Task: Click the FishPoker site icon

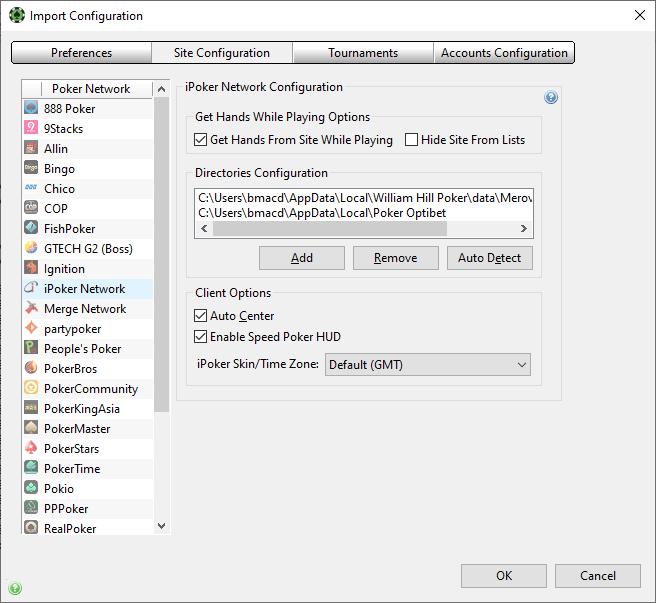Action: coord(31,228)
